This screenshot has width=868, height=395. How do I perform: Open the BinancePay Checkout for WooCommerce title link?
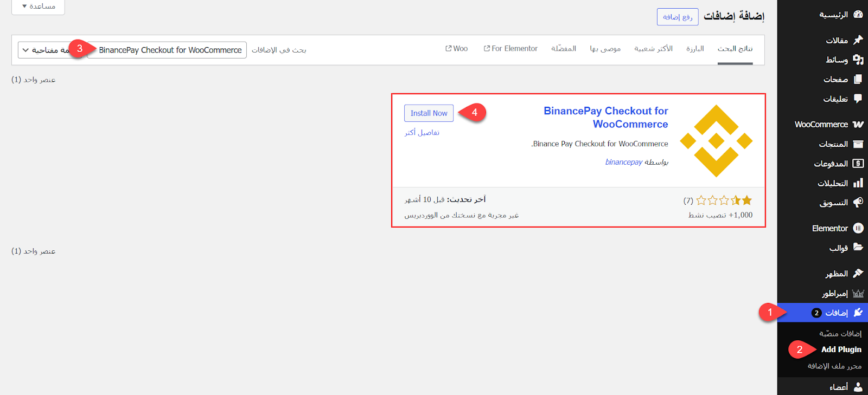coord(606,118)
